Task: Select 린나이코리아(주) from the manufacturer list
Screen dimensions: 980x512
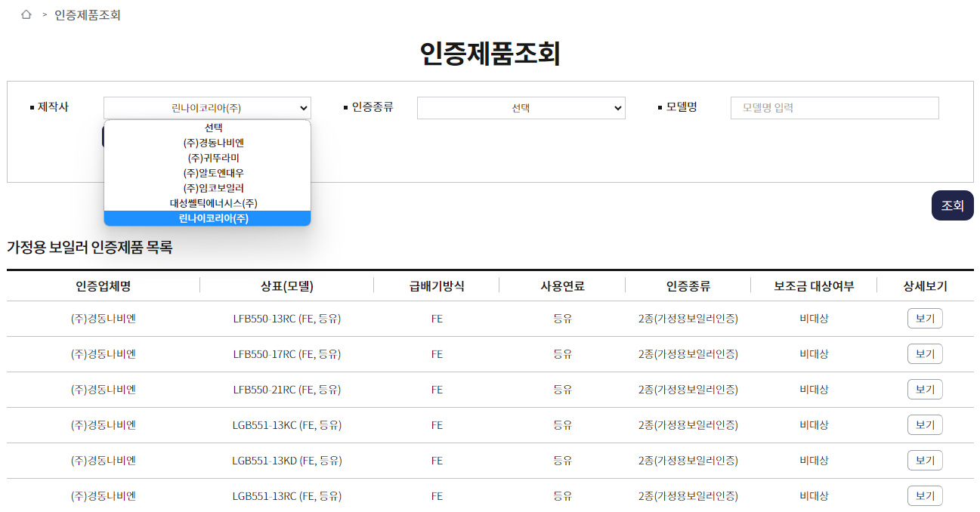Action: pyautogui.click(x=207, y=218)
